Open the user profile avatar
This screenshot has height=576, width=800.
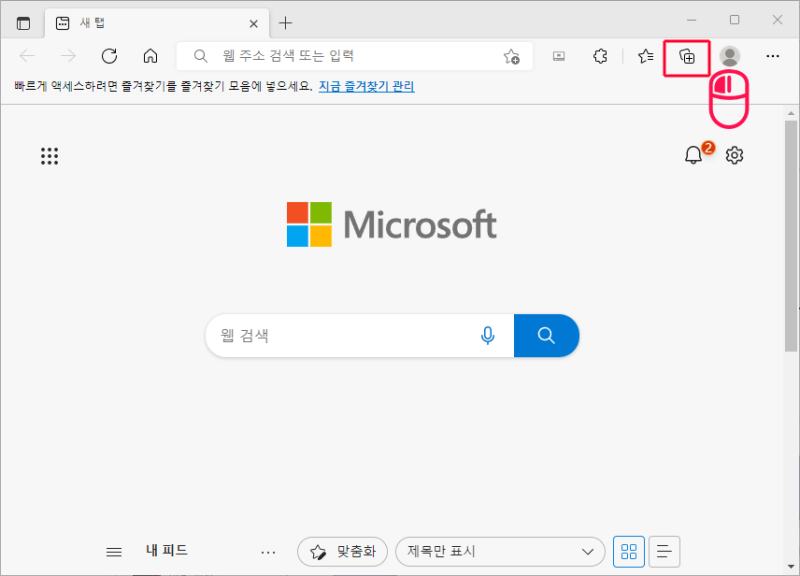click(730, 56)
